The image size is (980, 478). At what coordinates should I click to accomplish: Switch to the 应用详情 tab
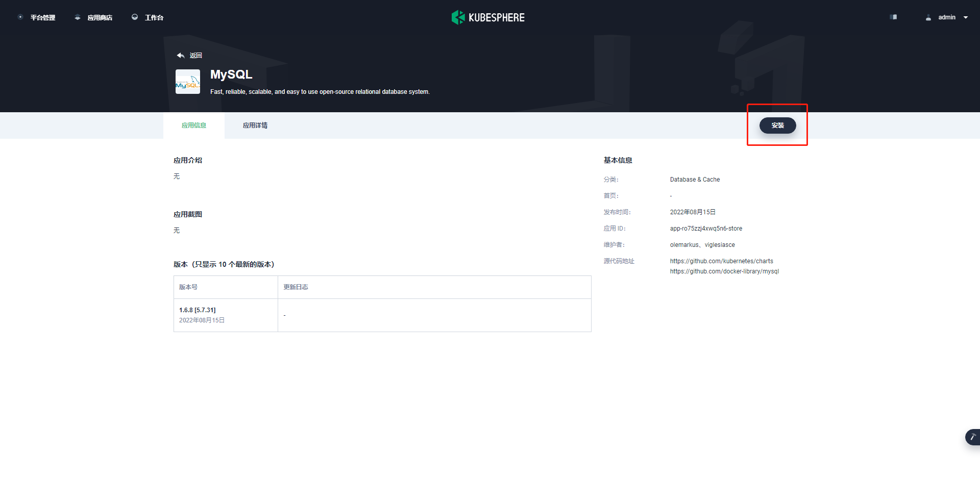click(255, 125)
